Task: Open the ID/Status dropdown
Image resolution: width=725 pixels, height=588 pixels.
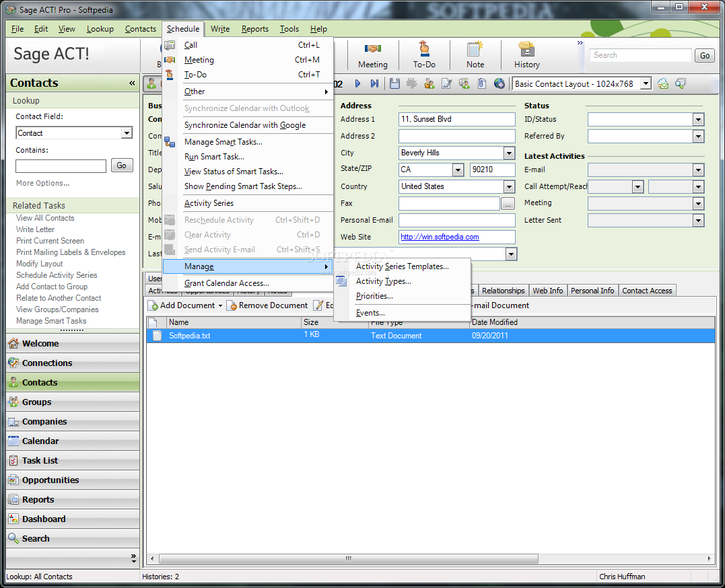Action: pyautogui.click(x=698, y=120)
